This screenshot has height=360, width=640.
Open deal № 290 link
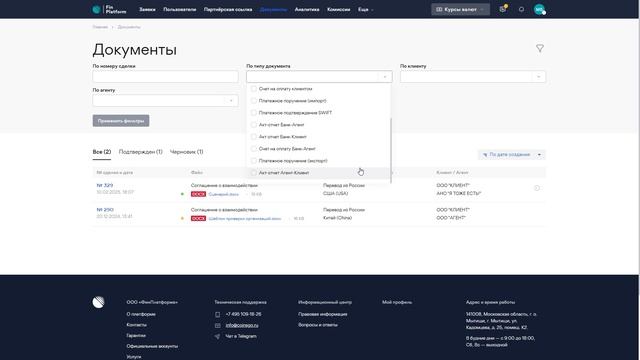click(105, 209)
